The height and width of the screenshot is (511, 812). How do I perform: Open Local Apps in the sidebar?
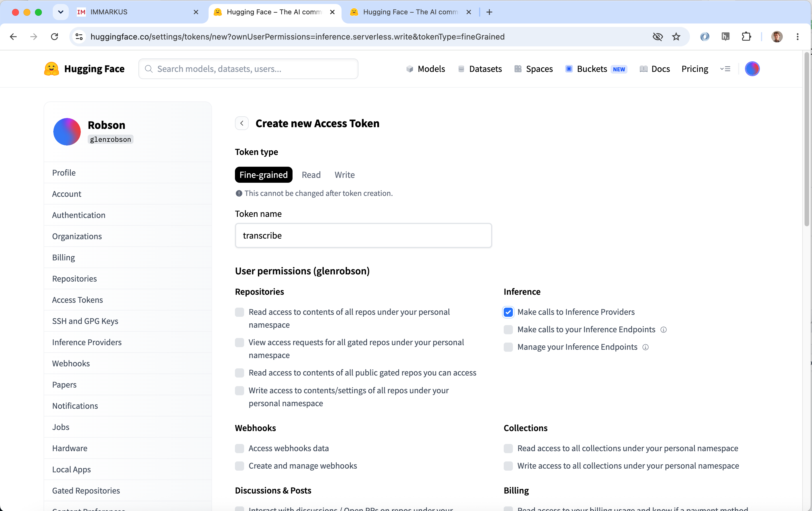(x=128, y=469)
